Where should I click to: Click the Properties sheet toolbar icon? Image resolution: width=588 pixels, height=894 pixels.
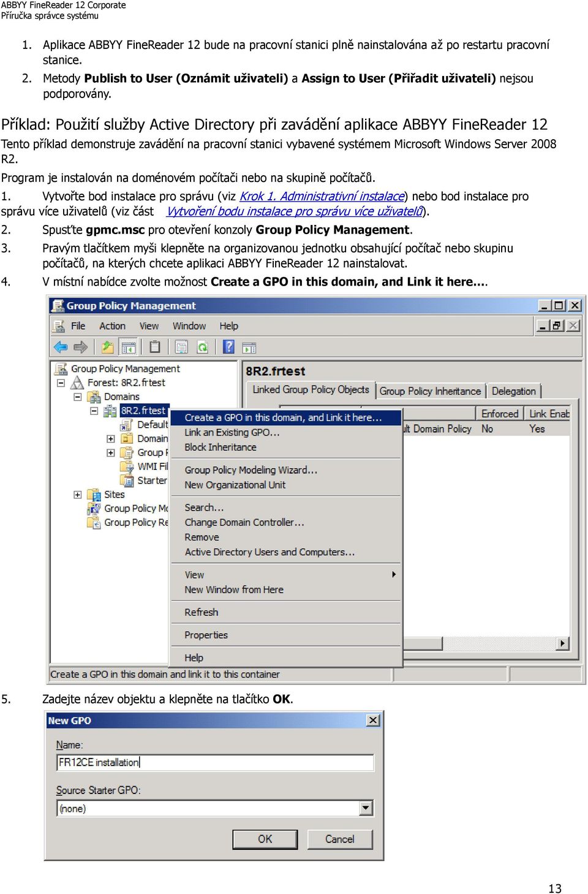(x=181, y=347)
